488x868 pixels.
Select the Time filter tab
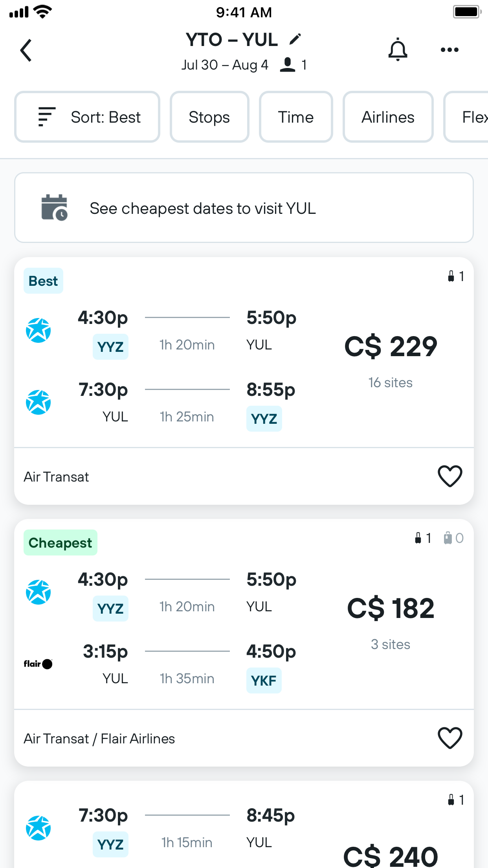tap(296, 116)
